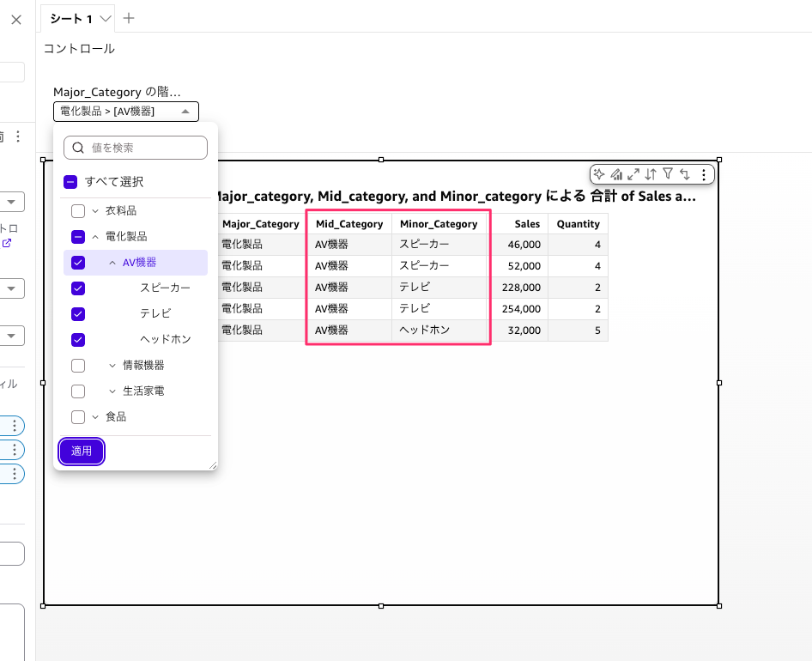Viewport: 812px width, 661px height.
Task: Toggle the すべて選択 checkbox
Action: [x=70, y=182]
